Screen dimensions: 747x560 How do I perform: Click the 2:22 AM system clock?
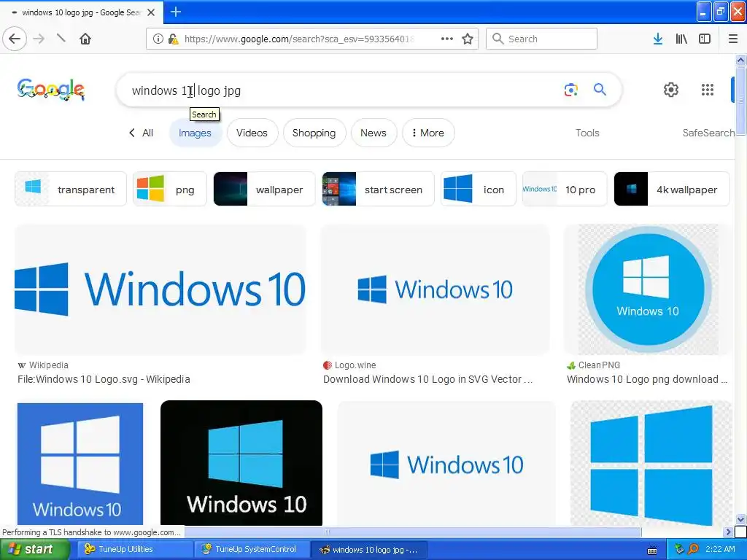point(720,549)
